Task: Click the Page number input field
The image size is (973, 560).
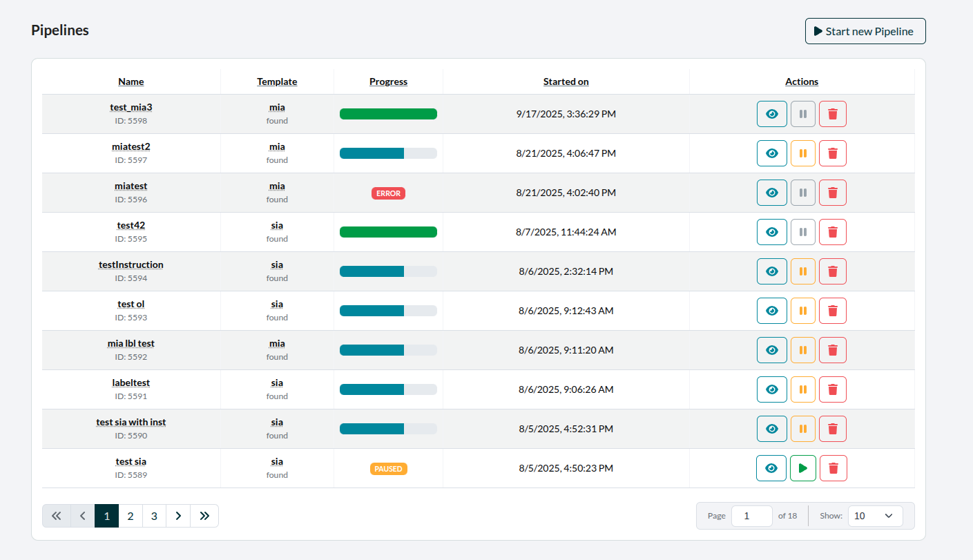Action: point(751,516)
